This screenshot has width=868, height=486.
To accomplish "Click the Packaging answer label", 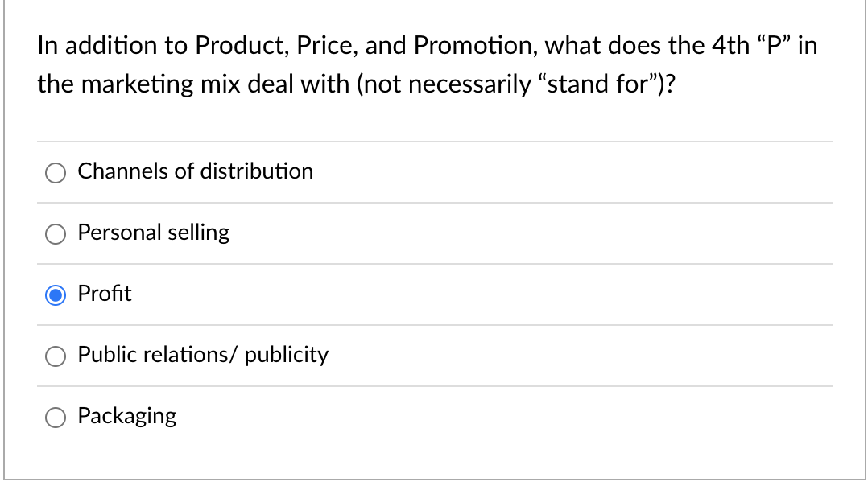I will coord(126,416).
